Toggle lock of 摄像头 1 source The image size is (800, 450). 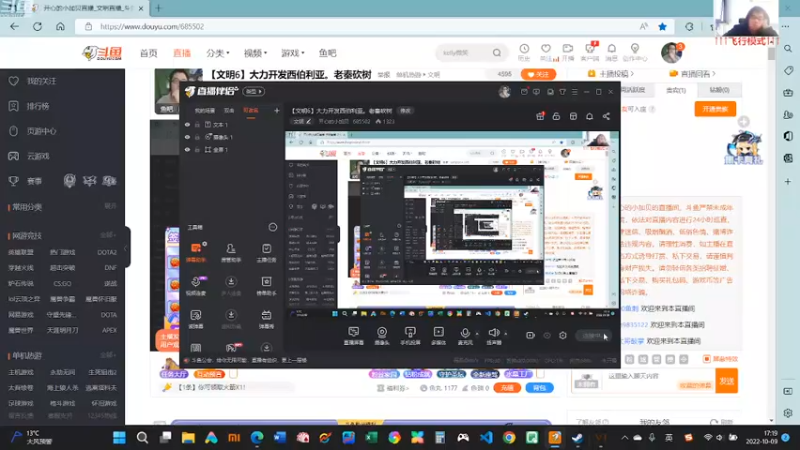tap(197, 137)
